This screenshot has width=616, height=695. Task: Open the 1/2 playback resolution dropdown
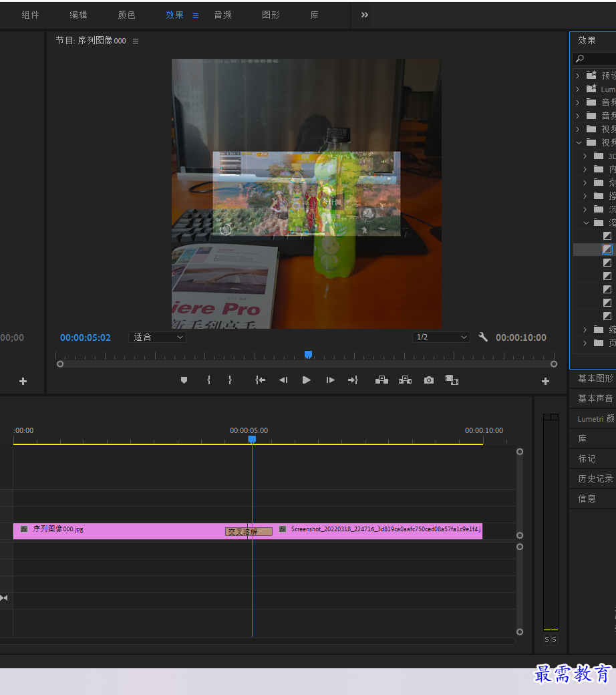(440, 337)
